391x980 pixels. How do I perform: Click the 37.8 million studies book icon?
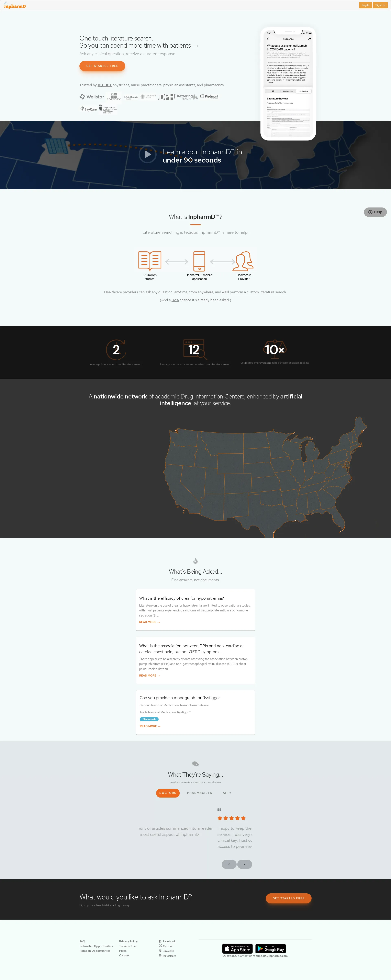coord(150,261)
